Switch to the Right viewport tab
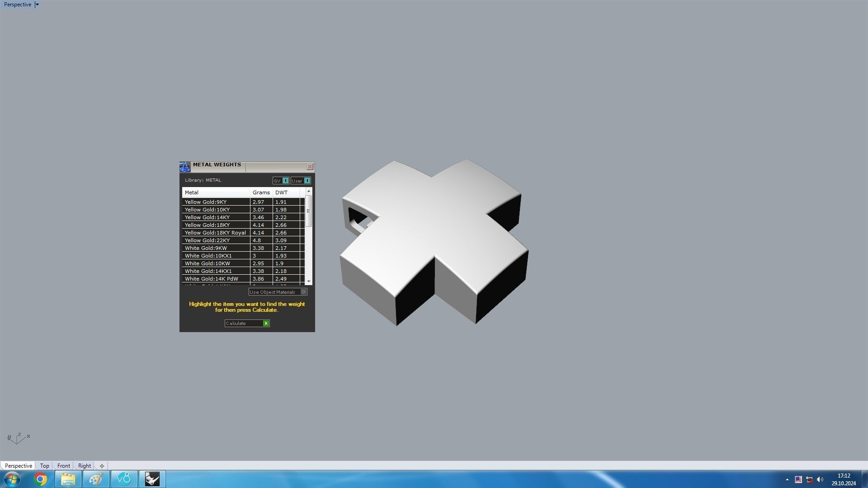The image size is (868, 488). click(x=85, y=466)
